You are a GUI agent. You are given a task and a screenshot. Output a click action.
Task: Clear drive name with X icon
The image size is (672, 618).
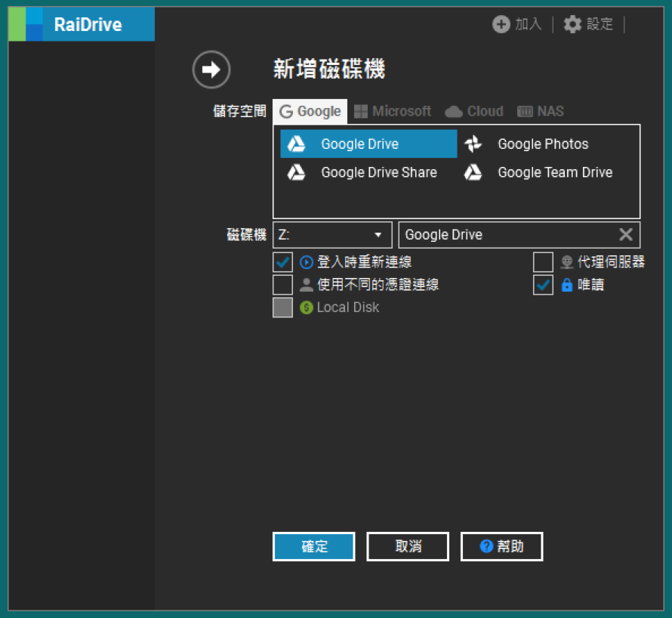(626, 235)
